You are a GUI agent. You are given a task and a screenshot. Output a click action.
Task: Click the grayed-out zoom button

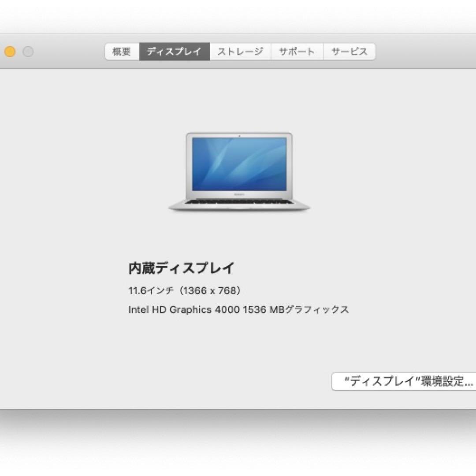tap(28, 52)
